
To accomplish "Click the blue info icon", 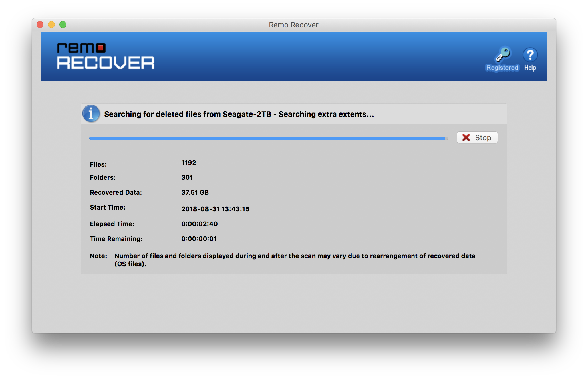I will click(x=91, y=114).
